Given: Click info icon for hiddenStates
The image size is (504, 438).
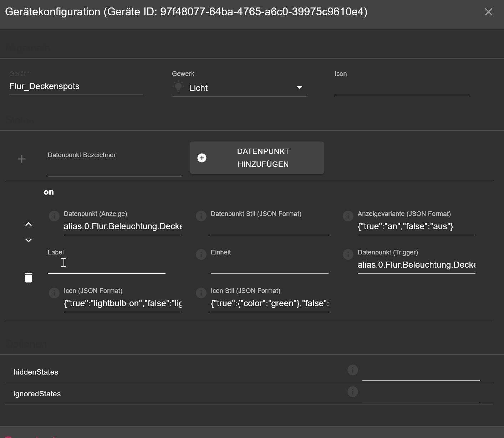Looking at the screenshot, I should point(353,370).
